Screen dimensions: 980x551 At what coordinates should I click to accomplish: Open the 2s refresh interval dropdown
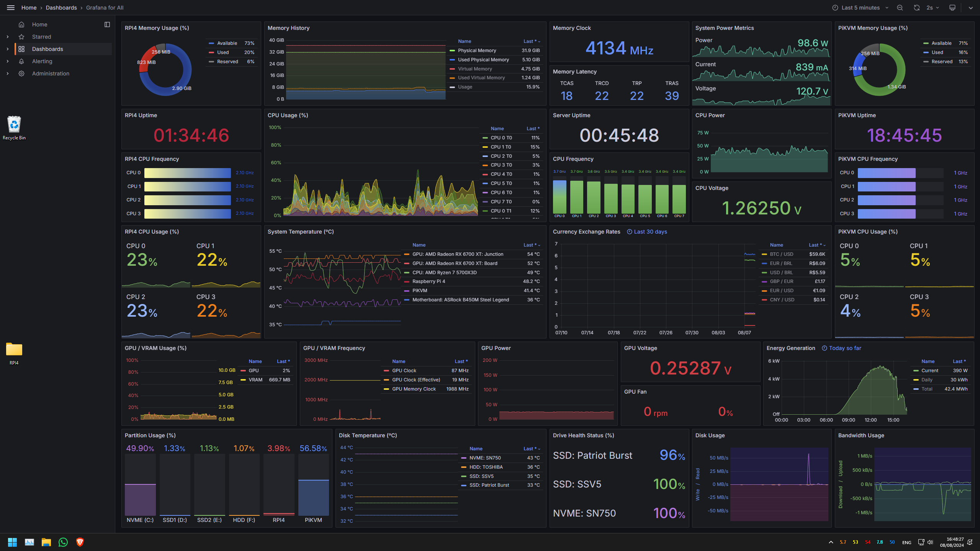(933, 8)
